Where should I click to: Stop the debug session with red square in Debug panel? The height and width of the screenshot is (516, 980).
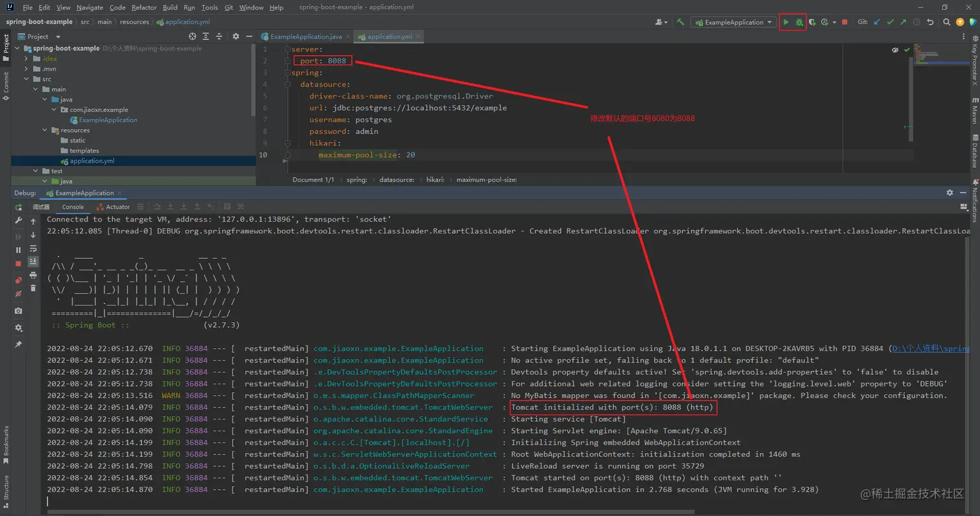(x=18, y=264)
